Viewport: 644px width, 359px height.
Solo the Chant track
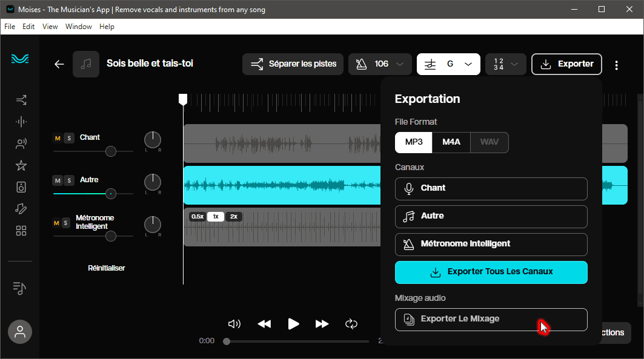pyautogui.click(x=69, y=138)
